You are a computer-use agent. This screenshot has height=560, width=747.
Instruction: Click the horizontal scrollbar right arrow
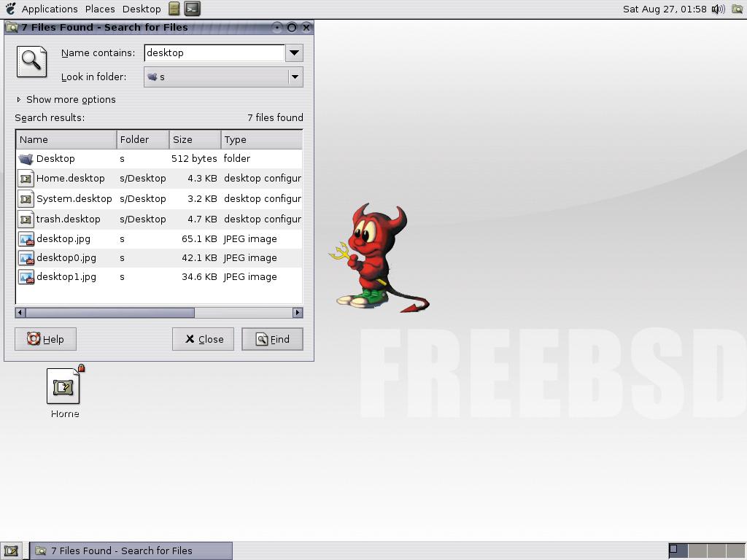point(298,312)
